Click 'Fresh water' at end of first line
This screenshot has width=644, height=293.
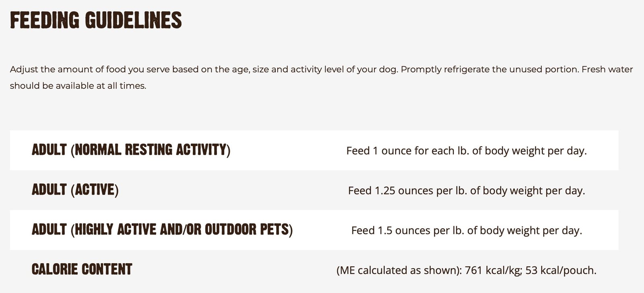click(x=607, y=69)
